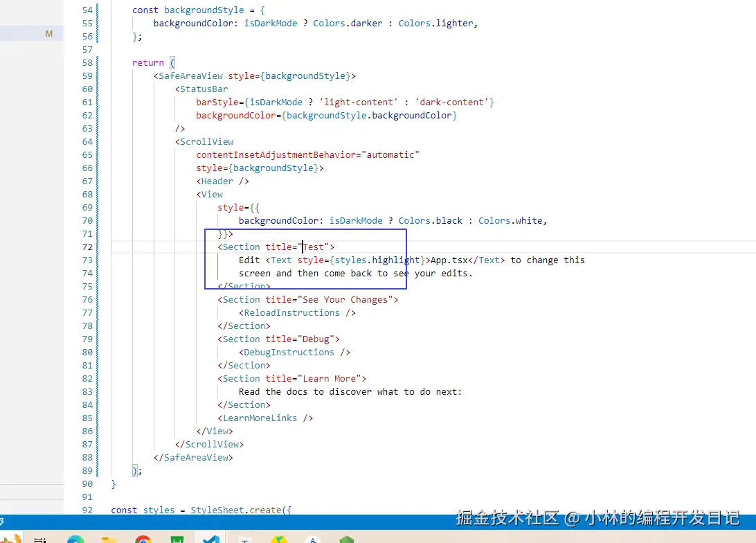The height and width of the screenshot is (543, 756).
Task: Click the "See Your Changes" title string
Action: (345, 299)
